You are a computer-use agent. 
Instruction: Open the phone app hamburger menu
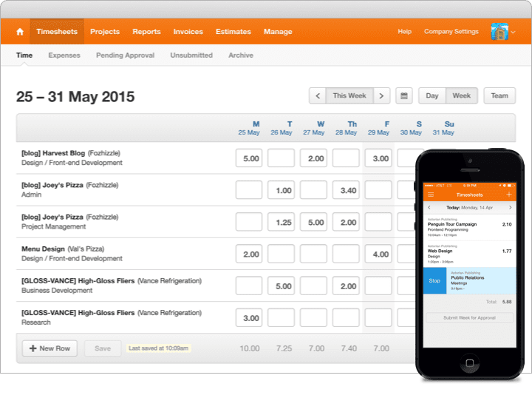(x=431, y=195)
